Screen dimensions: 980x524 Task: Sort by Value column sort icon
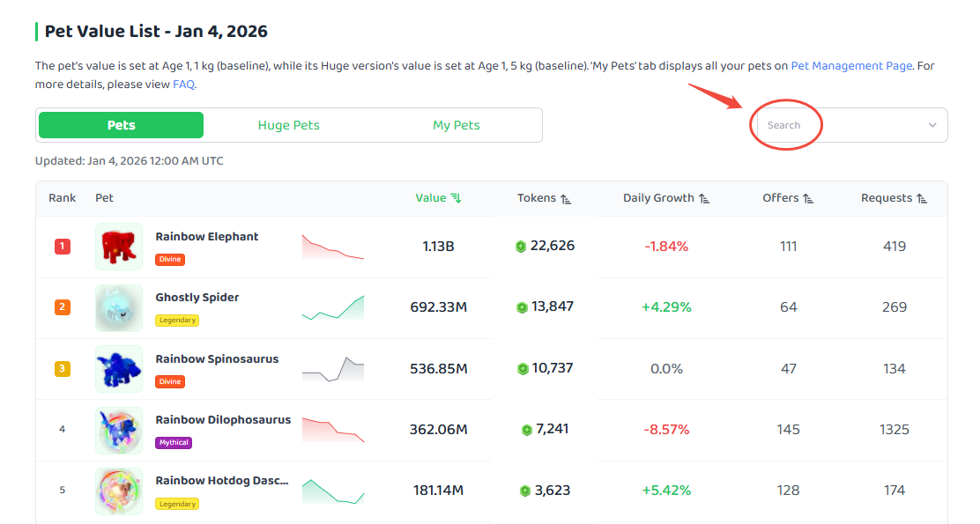point(457,198)
